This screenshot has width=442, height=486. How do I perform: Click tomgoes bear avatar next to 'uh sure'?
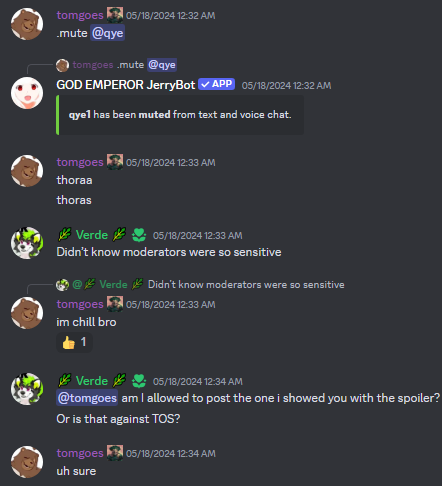[27, 462]
